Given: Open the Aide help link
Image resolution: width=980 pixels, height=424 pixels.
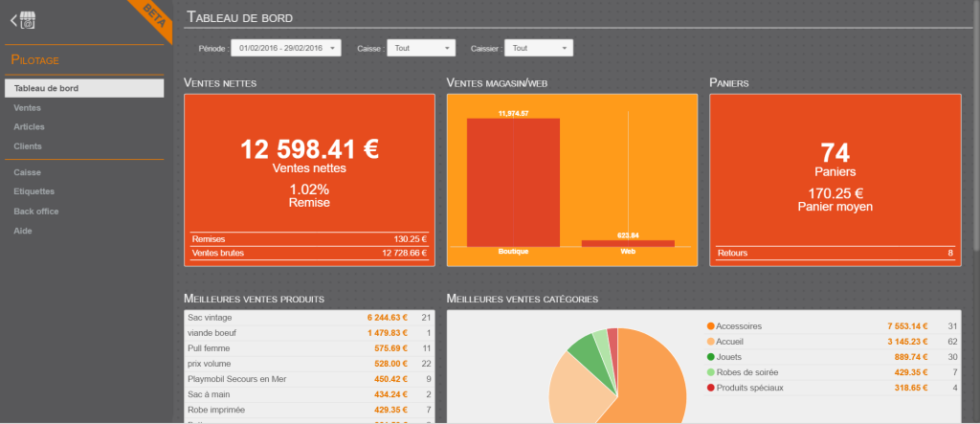Looking at the screenshot, I should (x=22, y=231).
